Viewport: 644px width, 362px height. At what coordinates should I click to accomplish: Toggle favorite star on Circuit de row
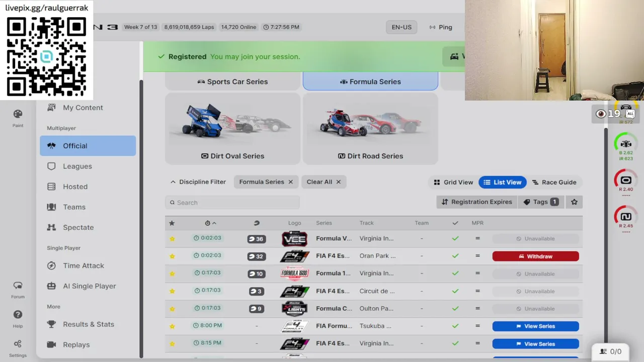pyautogui.click(x=172, y=291)
